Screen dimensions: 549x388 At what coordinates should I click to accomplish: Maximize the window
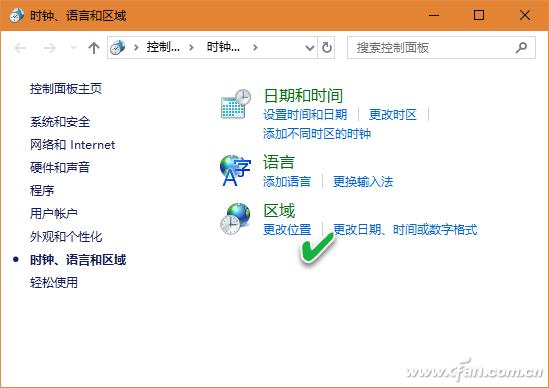pos(479,15)
